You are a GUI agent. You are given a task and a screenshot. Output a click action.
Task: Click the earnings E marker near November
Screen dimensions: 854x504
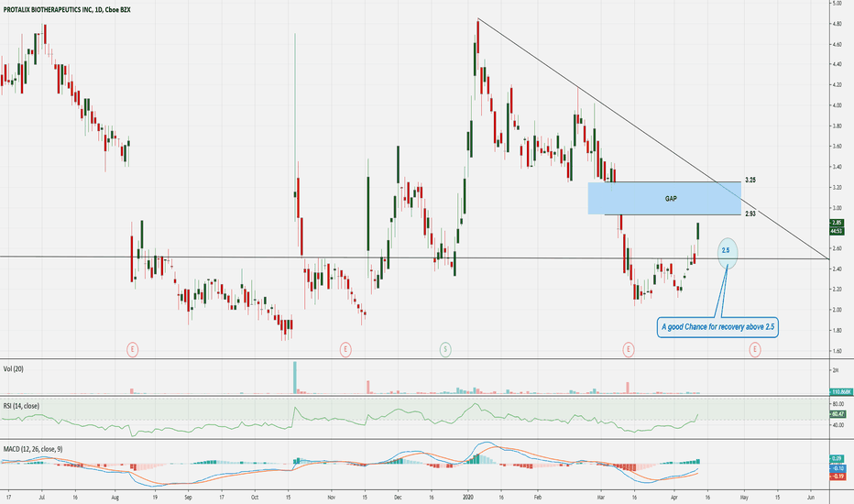[x=345, y=349]
